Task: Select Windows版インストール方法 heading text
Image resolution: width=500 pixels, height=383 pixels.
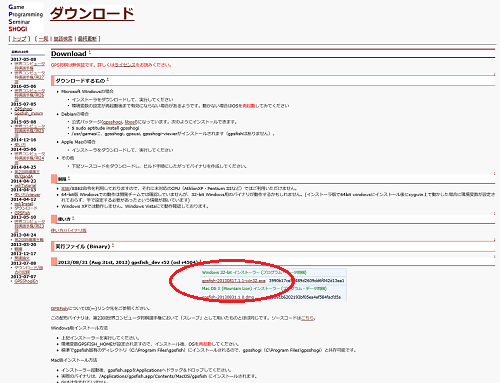Action: click(79, 328)
